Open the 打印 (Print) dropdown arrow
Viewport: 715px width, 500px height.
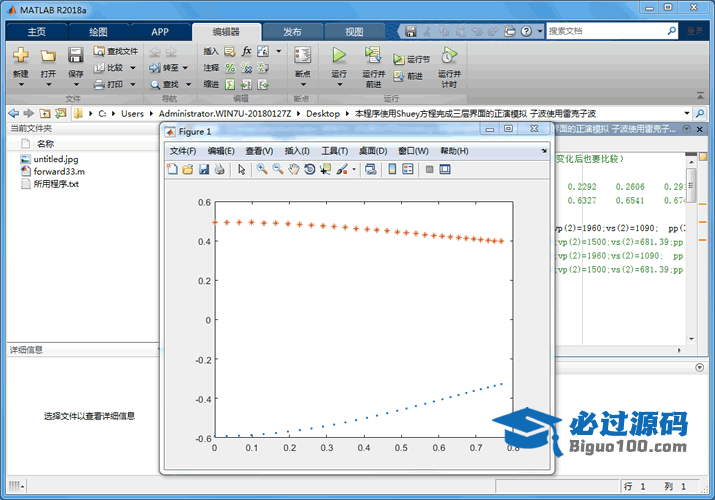133,84
